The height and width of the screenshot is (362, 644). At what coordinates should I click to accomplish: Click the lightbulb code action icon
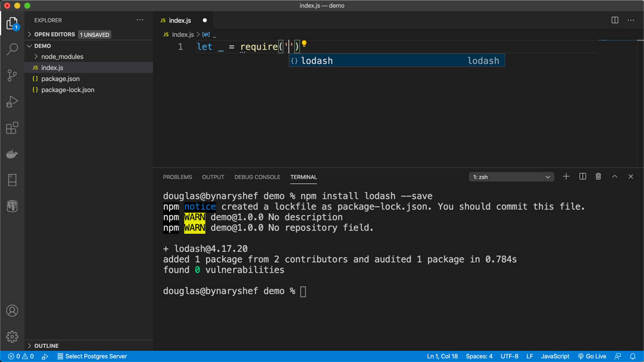(304, 44)
